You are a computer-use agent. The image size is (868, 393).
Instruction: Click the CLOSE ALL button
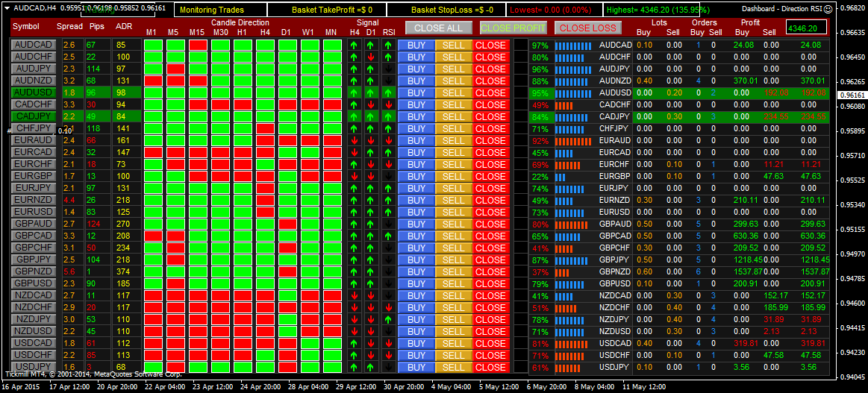point(438,28)
